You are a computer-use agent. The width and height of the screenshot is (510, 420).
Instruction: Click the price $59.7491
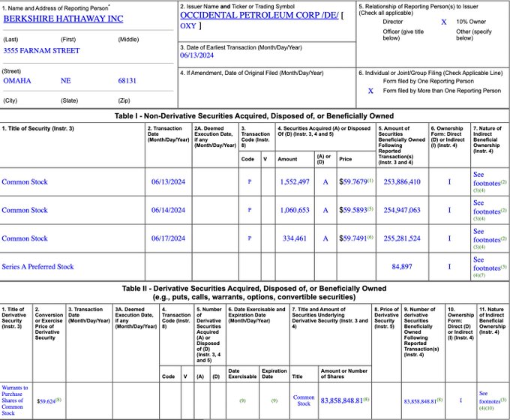coord(353,238)
